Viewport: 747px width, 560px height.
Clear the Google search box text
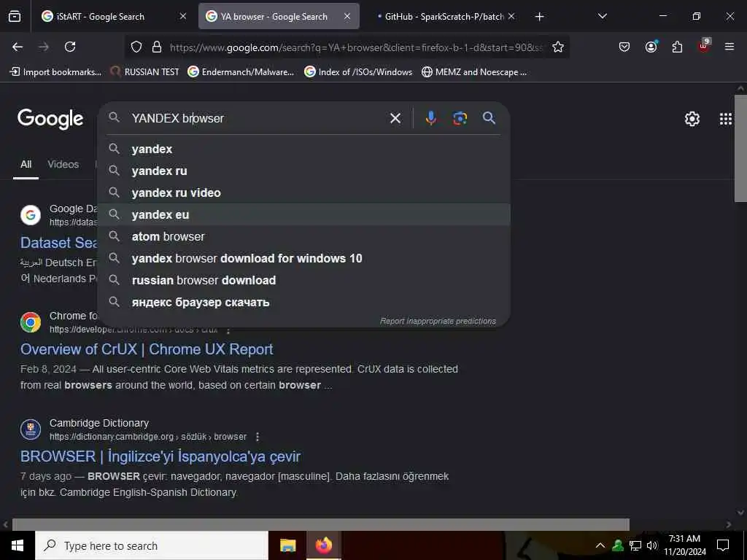coord(395,118)
